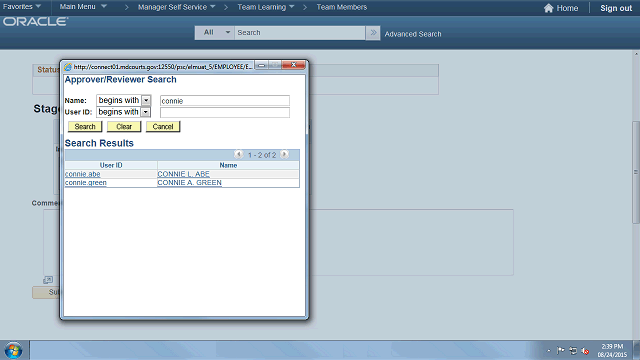Click the Name field containing connie

(225, 101)
